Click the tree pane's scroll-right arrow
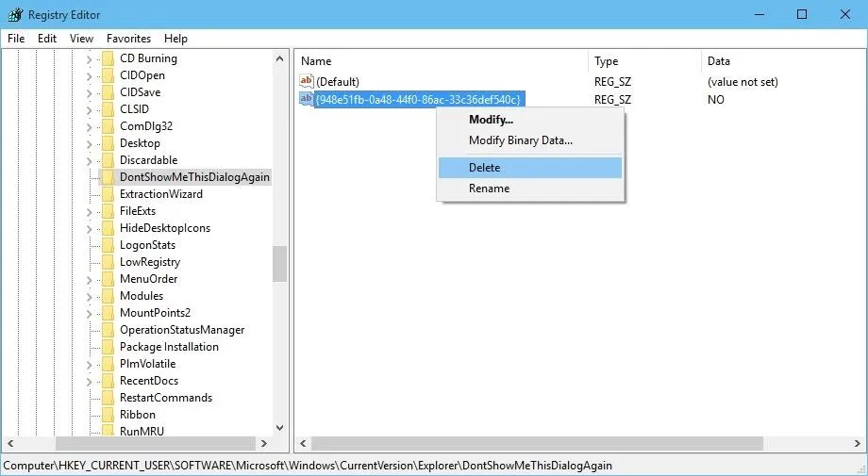868x476 pixels. coord(264,443)
